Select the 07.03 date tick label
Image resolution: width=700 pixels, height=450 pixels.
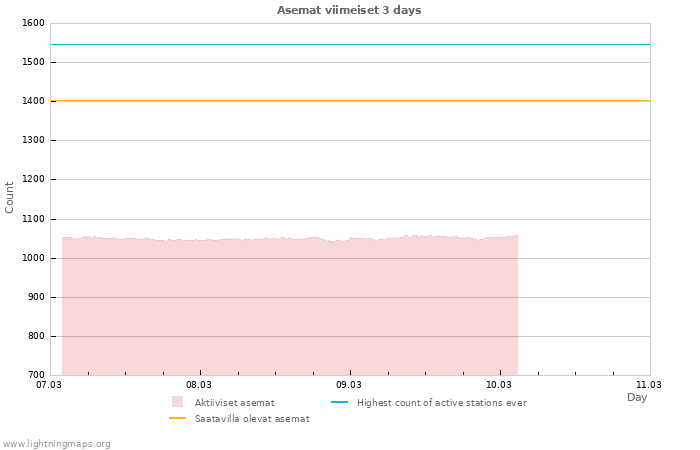pyautogui.click(x=49, y=384)
